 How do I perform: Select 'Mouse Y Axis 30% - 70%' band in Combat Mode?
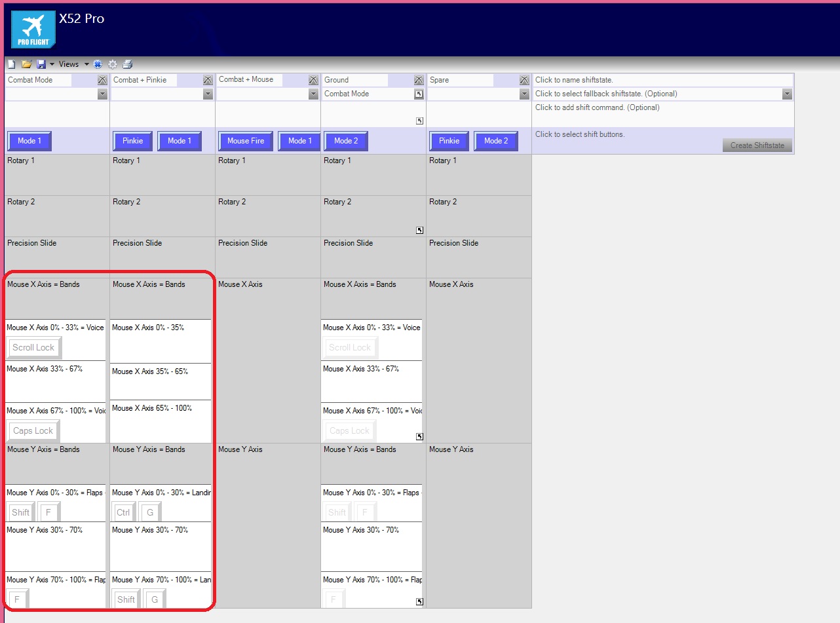tap(56, 546)
